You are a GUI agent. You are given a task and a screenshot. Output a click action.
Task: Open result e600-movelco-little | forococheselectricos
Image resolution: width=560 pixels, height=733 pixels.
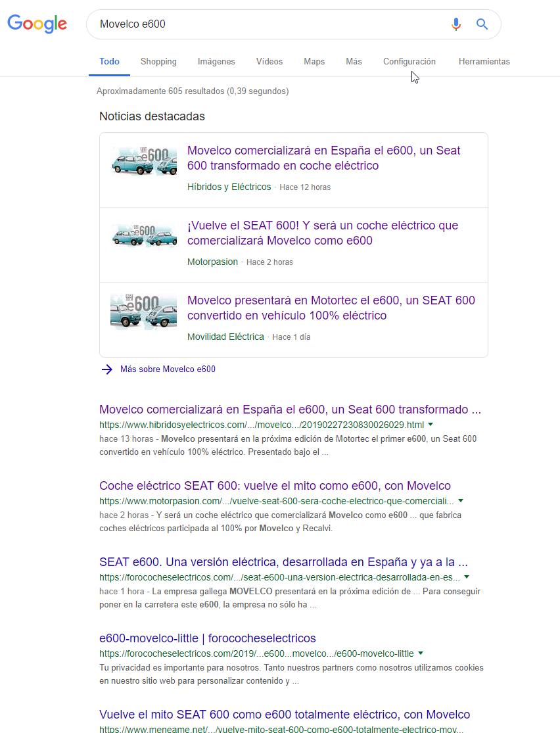click(x=208, y=638)
